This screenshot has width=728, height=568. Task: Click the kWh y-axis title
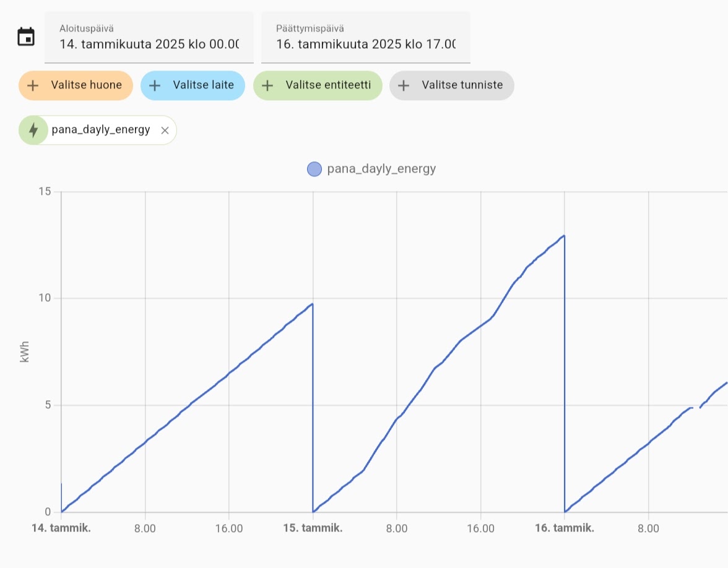(x=25, y=352)
